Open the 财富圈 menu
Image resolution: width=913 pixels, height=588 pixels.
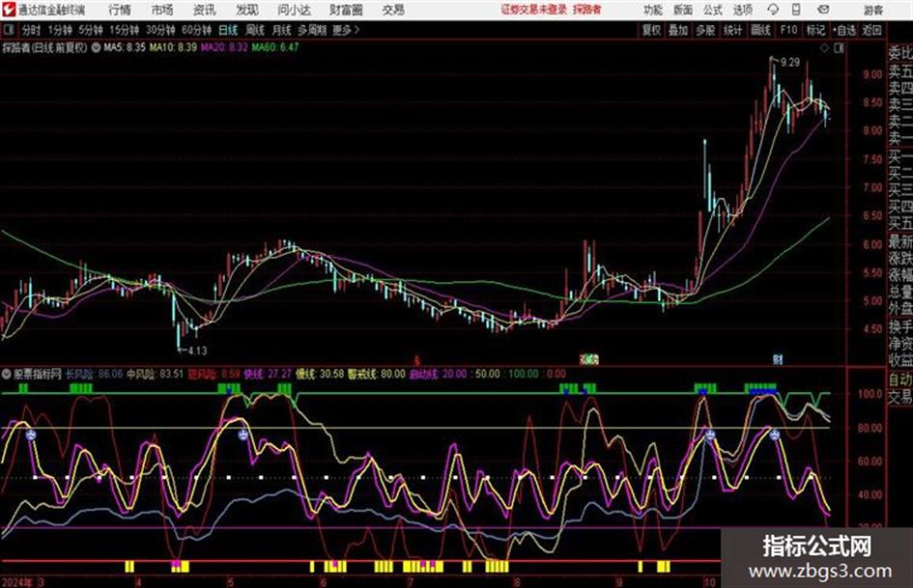tap(346, 10)
